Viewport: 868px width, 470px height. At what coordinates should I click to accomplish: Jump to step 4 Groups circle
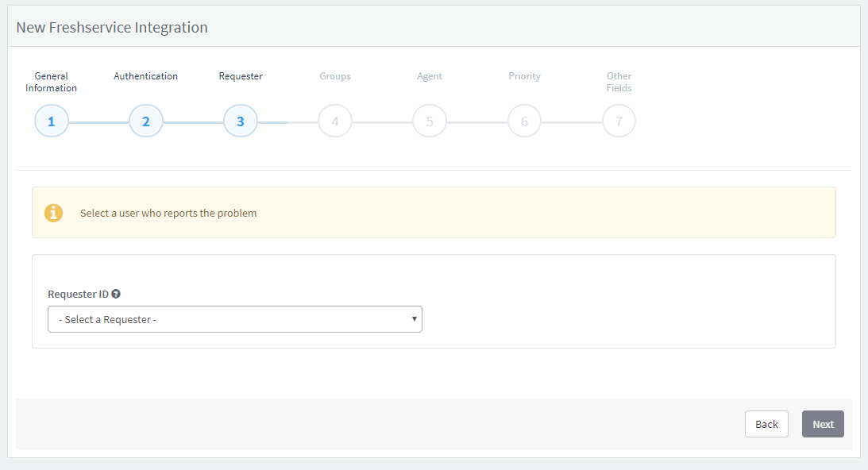point(335,121)
